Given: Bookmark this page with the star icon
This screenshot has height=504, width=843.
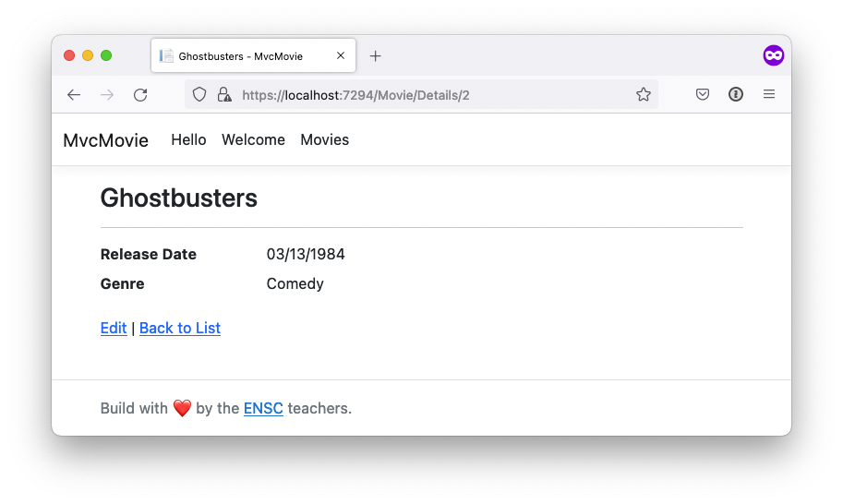Looking at the screenshot, I should (x=643, y=94).
